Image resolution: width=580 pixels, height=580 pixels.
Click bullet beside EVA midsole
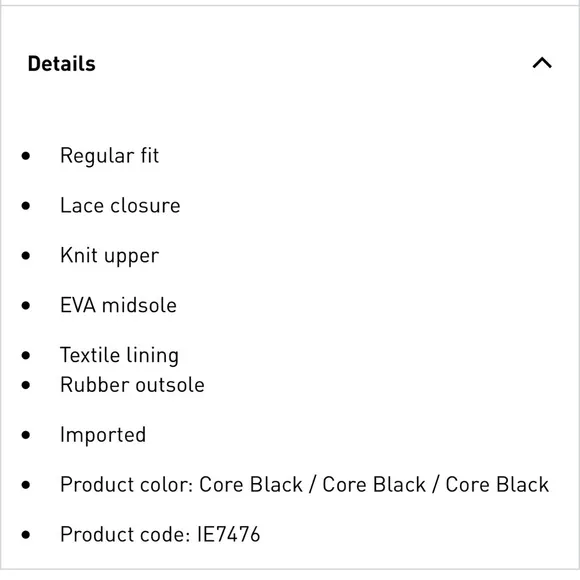pyautogui.click(x=26, y=306)
